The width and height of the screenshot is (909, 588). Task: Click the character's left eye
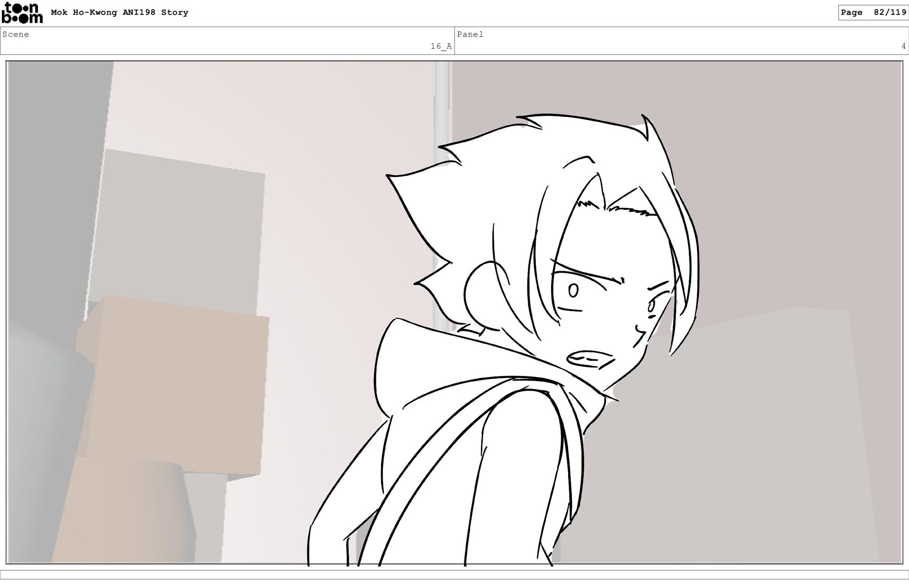coord(573,290)
